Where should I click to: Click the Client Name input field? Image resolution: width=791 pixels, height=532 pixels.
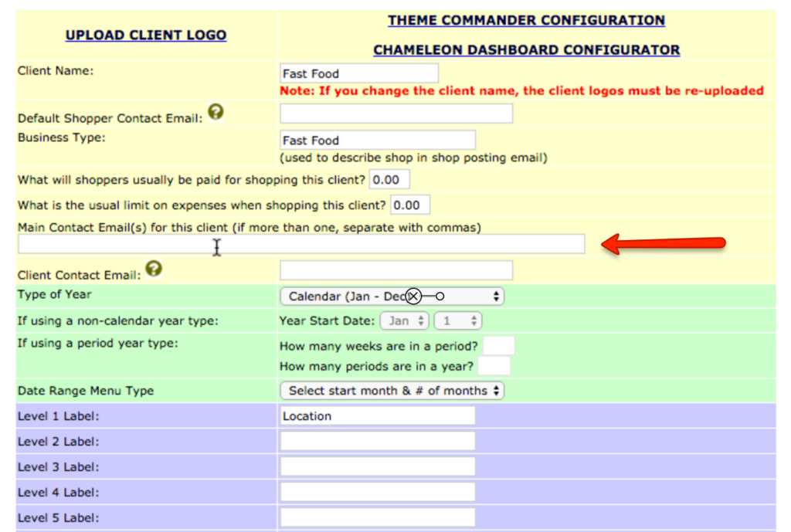pos(359,73)
